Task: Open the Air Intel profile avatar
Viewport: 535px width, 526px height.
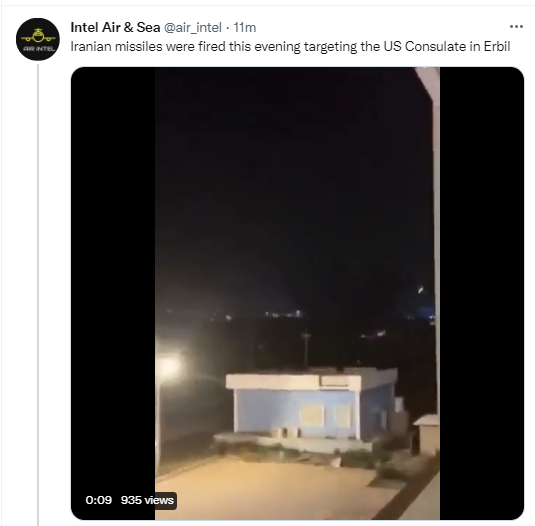Action: point(38,39)
